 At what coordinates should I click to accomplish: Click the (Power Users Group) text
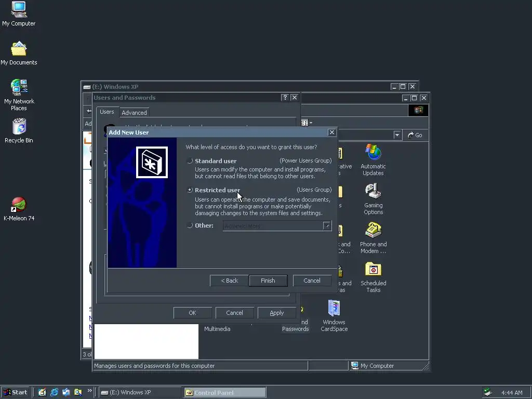[x=305, y=161]
